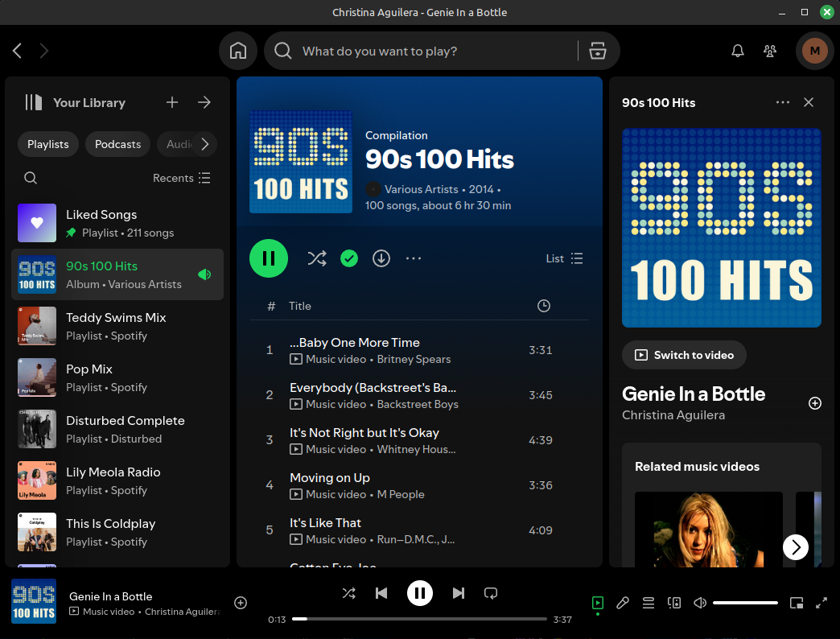Search within Your Library
Screen dimensions: 840x639
(31, 178)
